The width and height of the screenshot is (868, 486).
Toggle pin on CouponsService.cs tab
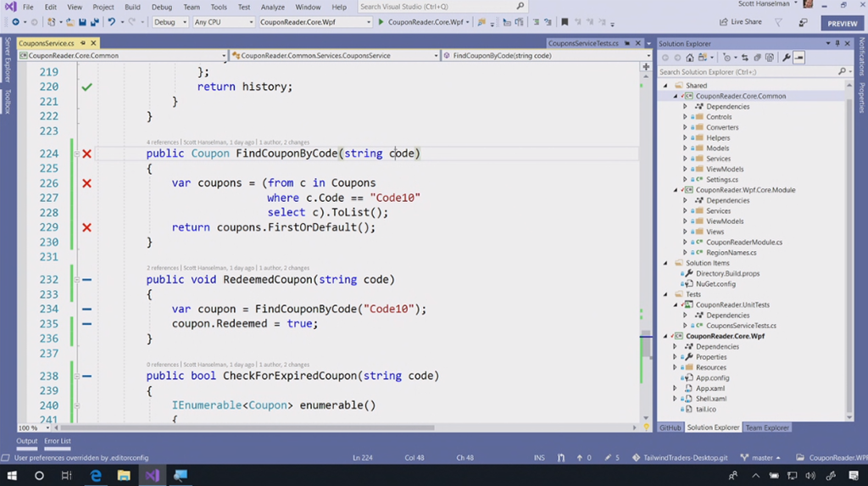pos(81,42)
